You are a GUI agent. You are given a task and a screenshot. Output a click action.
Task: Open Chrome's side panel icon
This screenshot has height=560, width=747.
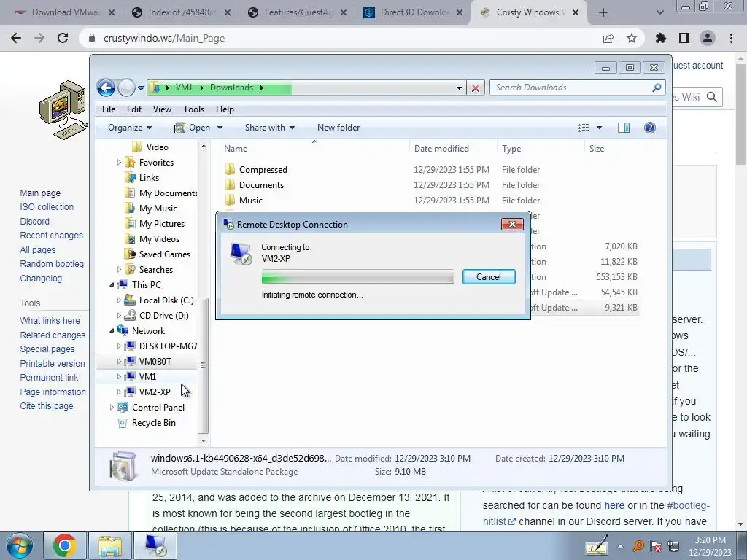684,38
